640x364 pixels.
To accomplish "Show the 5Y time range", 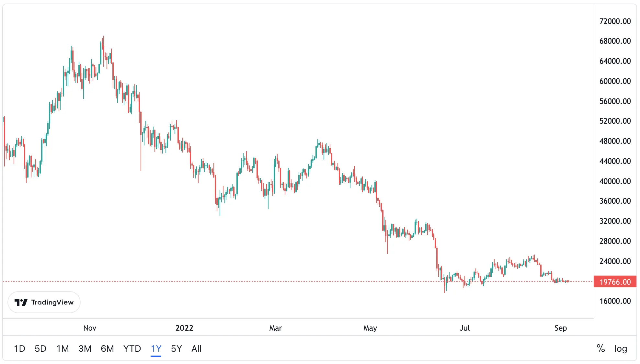I will click(177, 348).
